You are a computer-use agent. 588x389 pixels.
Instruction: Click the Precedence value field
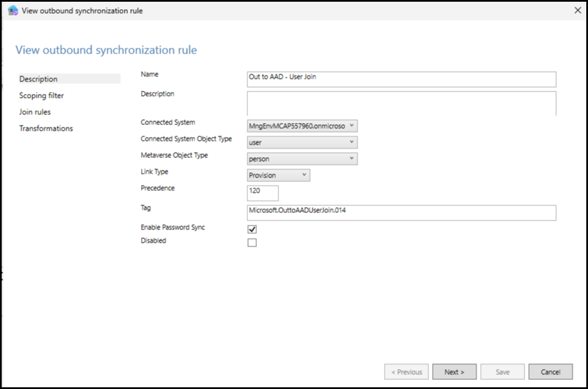pyautogui.click(x=263, y=193)
